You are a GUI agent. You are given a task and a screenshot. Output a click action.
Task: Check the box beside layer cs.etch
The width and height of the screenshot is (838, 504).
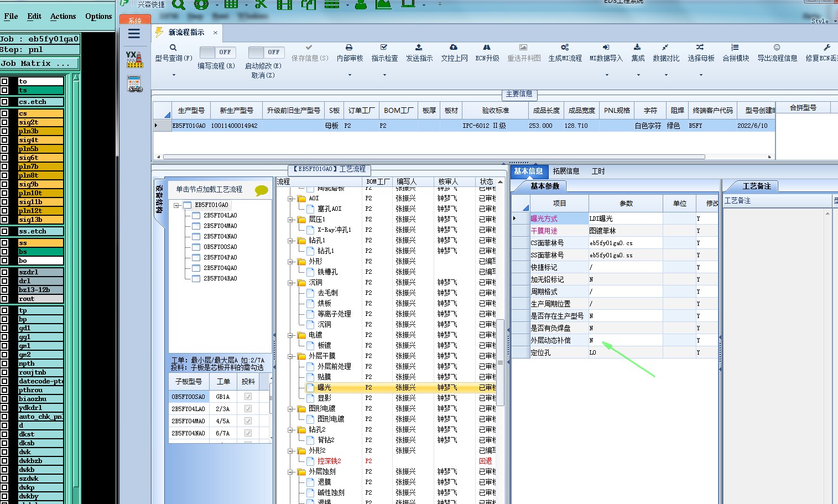point(4,102)
